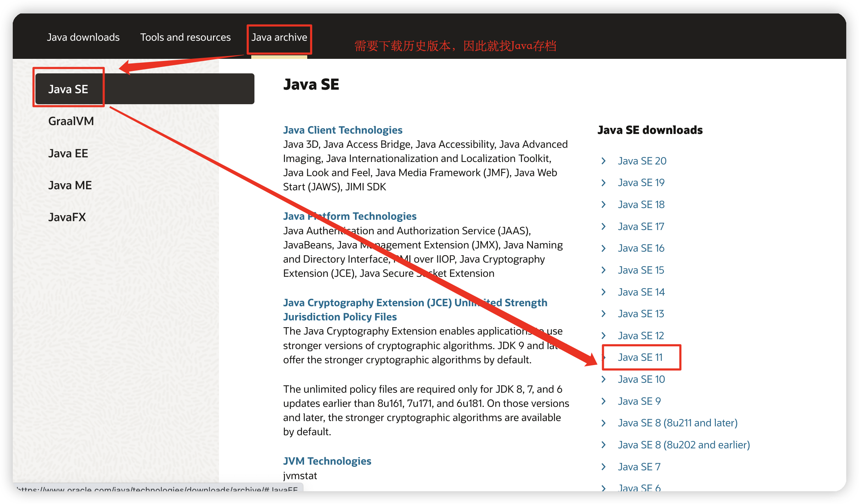
Task: Select Java EE in the sidebar
Action: click(68, 153)
